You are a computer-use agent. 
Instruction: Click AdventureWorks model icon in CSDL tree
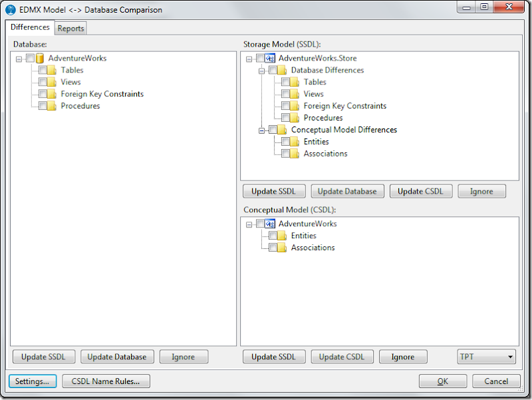270,224
